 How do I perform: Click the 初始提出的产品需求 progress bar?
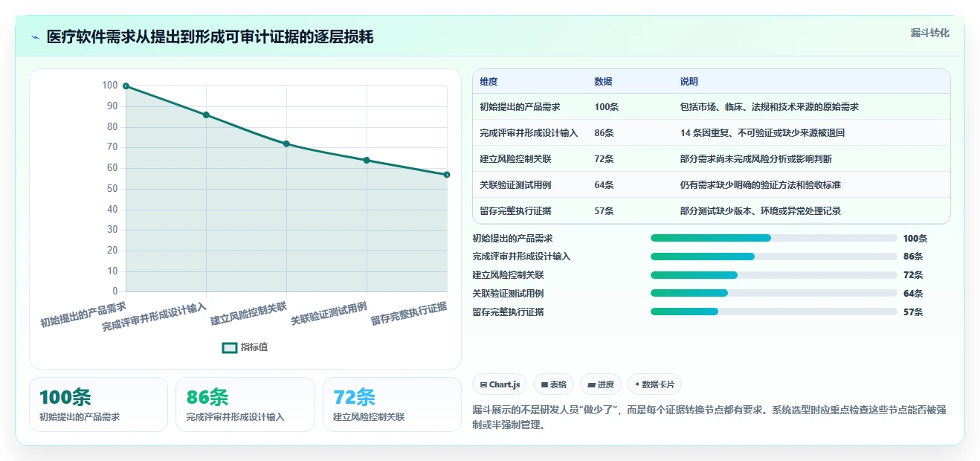(773, 238)
